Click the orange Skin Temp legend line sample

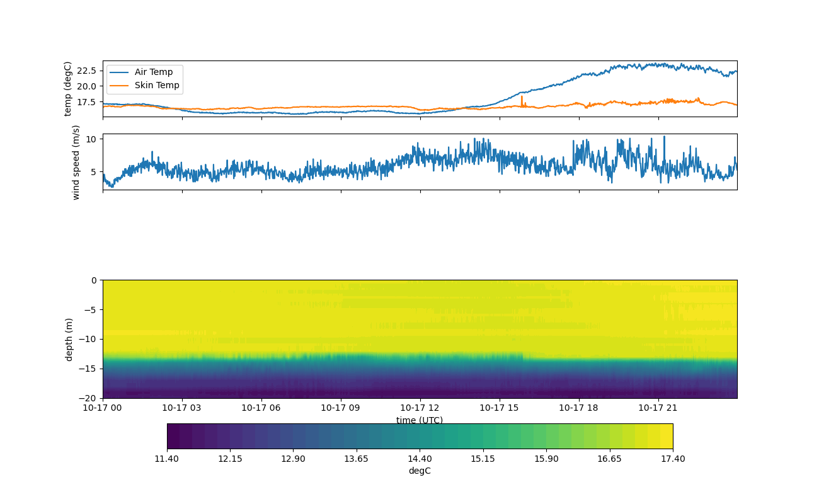120,86
